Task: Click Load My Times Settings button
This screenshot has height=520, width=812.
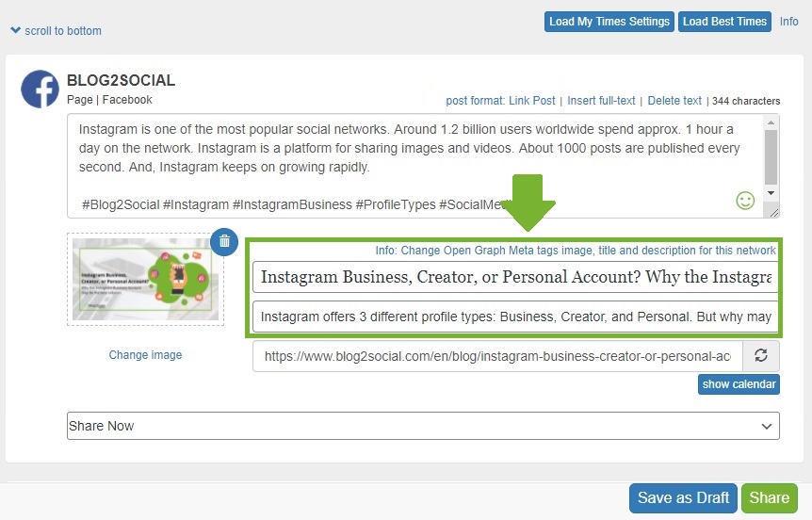Action: (609, 22)
